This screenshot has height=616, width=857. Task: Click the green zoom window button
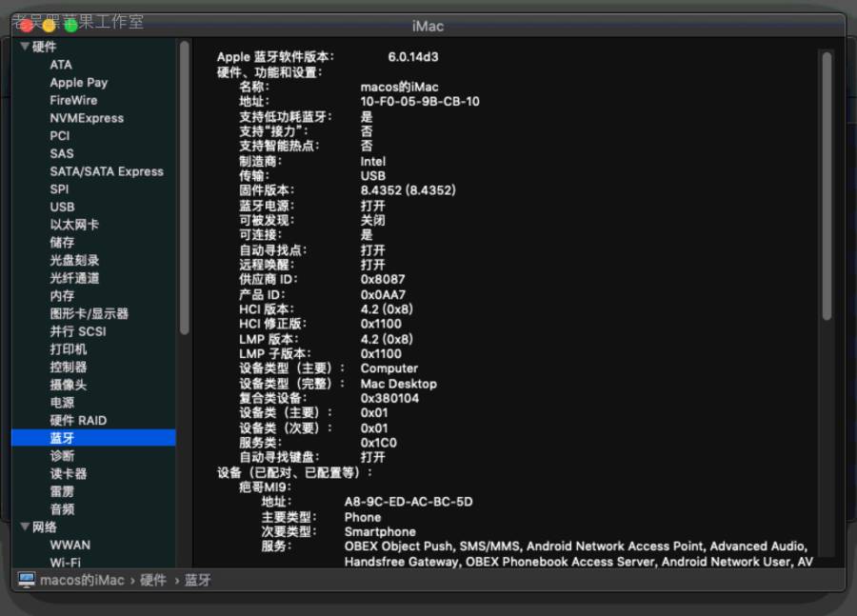click(71, 26)
